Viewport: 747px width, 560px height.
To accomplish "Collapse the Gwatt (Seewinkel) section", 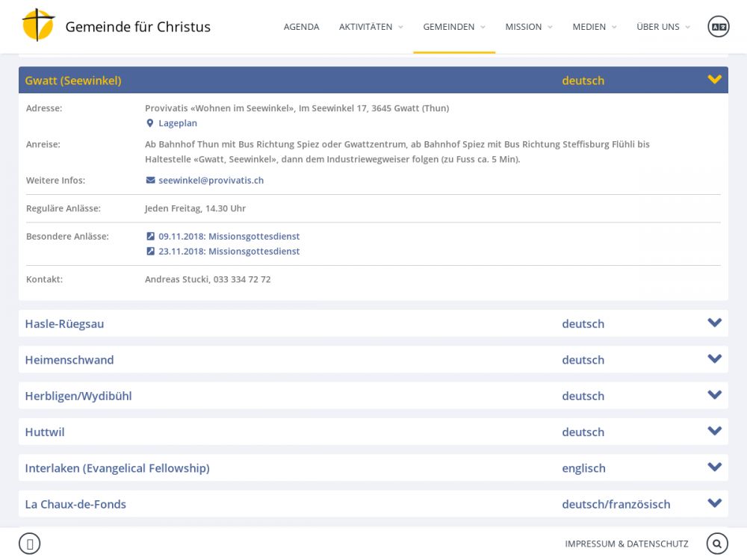I will (x=714, y=80).
